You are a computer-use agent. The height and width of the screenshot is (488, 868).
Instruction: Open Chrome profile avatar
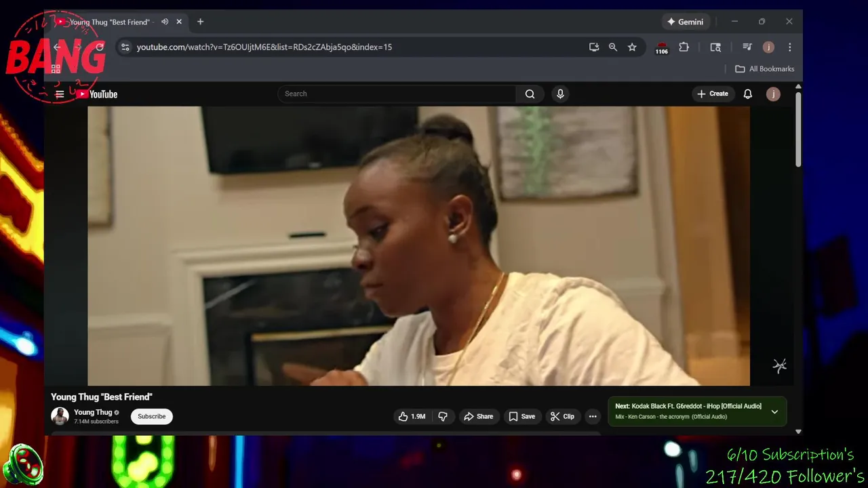[x=768, y=47]
